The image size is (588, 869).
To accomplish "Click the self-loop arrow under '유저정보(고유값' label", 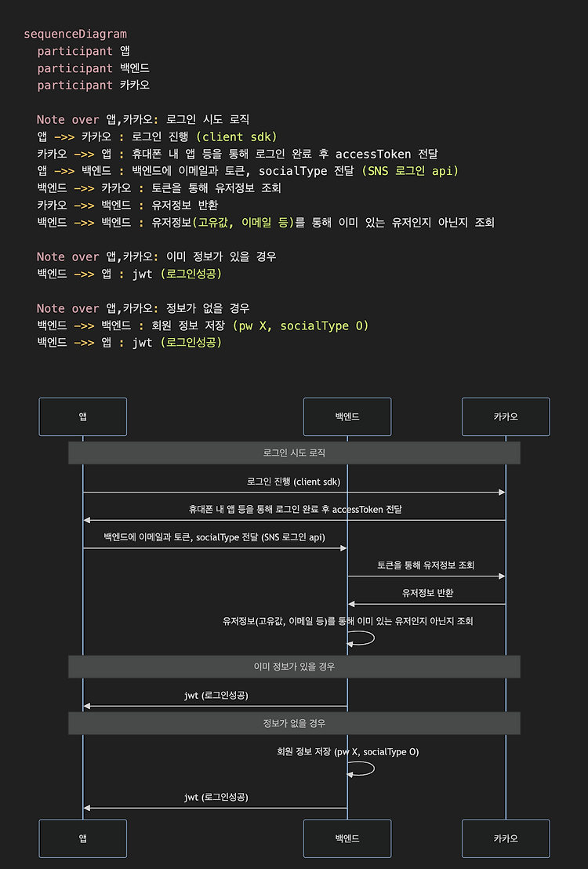I will tap(361, 638).
